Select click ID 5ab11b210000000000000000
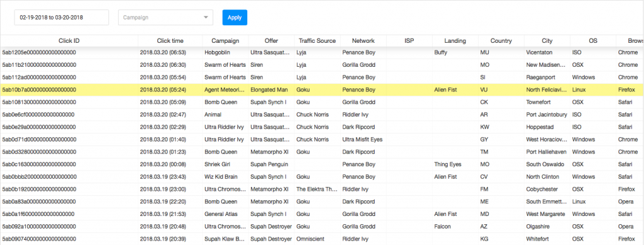The image size is (644, 245). tap(39, 65)
